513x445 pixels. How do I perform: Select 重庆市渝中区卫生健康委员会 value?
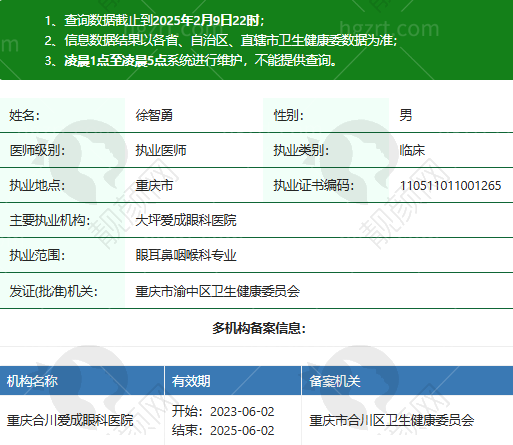point(217,291)
